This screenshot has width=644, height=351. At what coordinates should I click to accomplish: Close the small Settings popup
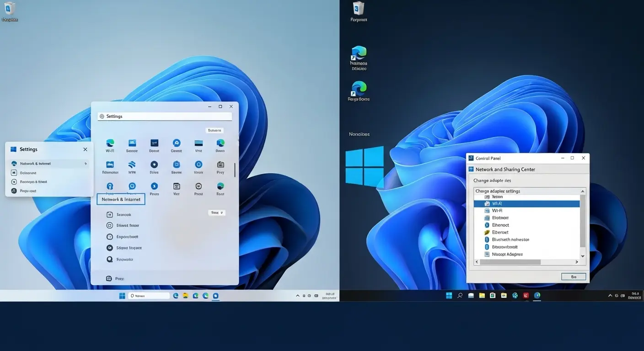coord(85,149)
